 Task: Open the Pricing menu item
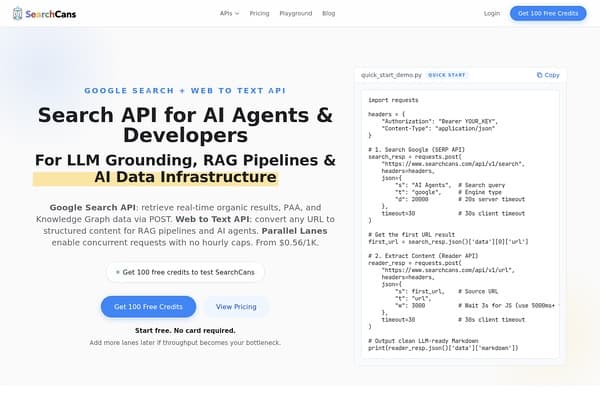point(259,13)
